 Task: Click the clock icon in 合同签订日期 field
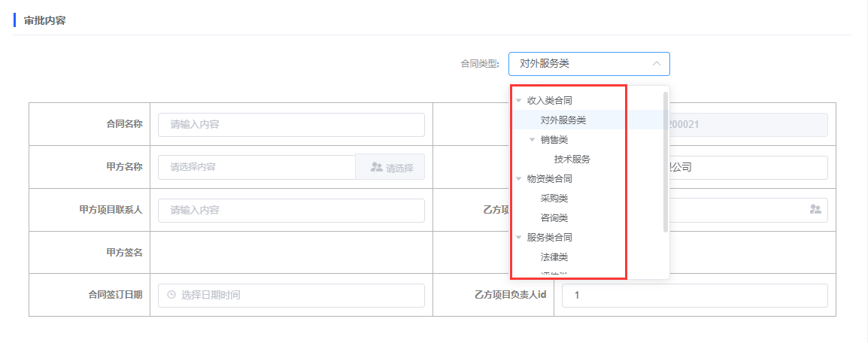pyautogui.click(x=171, y=295)
